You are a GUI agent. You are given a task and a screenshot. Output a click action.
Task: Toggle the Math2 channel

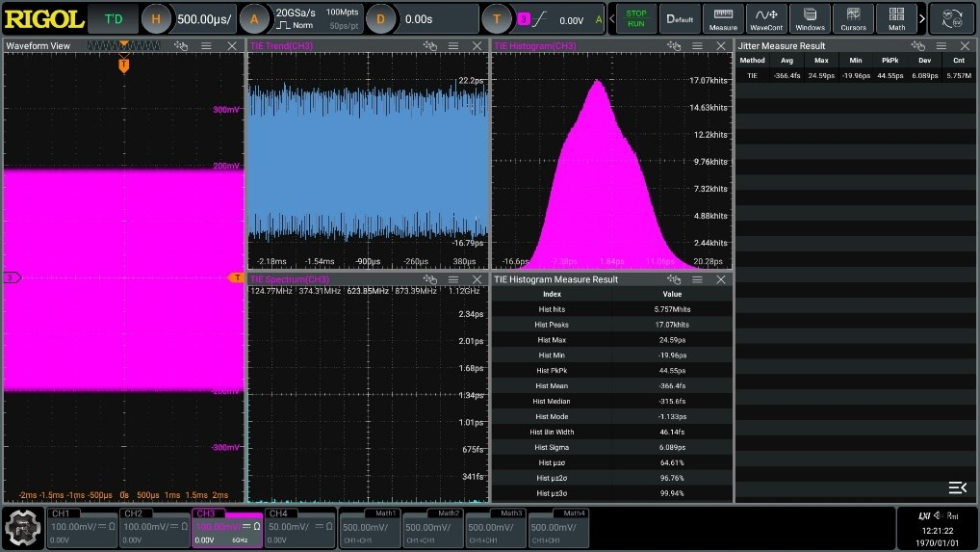click(432, 528)
